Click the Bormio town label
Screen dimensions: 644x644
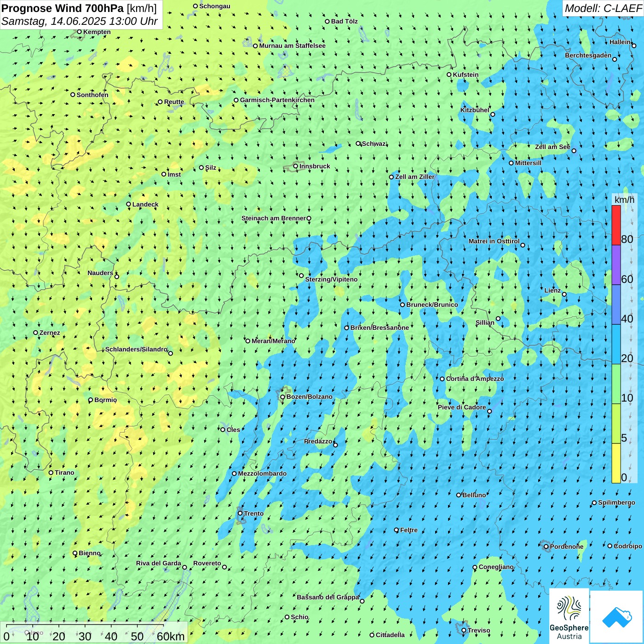105,400
